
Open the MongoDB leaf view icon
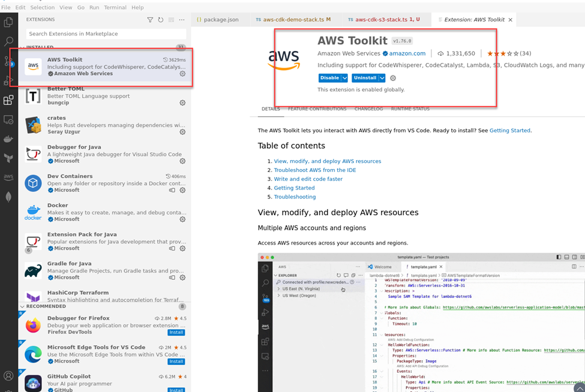[8, 197]
